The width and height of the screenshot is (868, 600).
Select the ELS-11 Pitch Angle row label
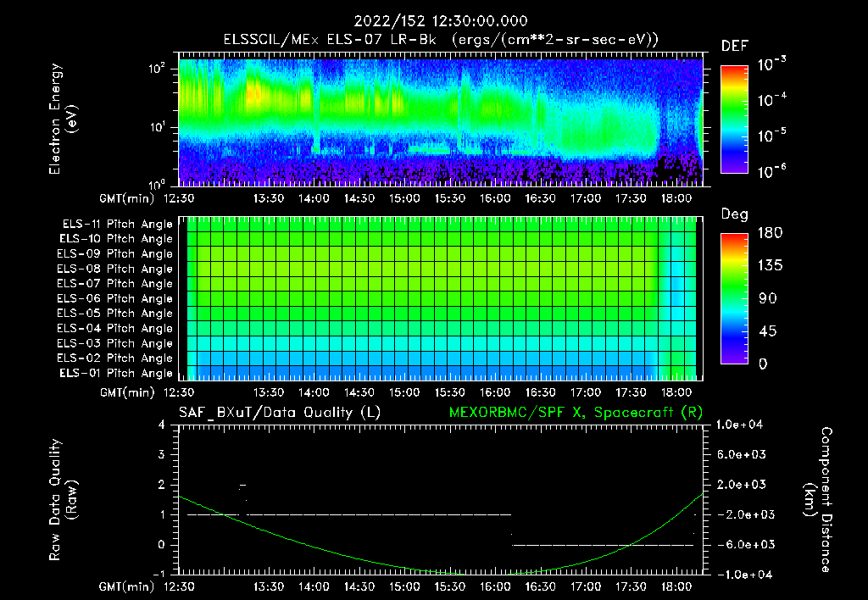coord(117,225)
